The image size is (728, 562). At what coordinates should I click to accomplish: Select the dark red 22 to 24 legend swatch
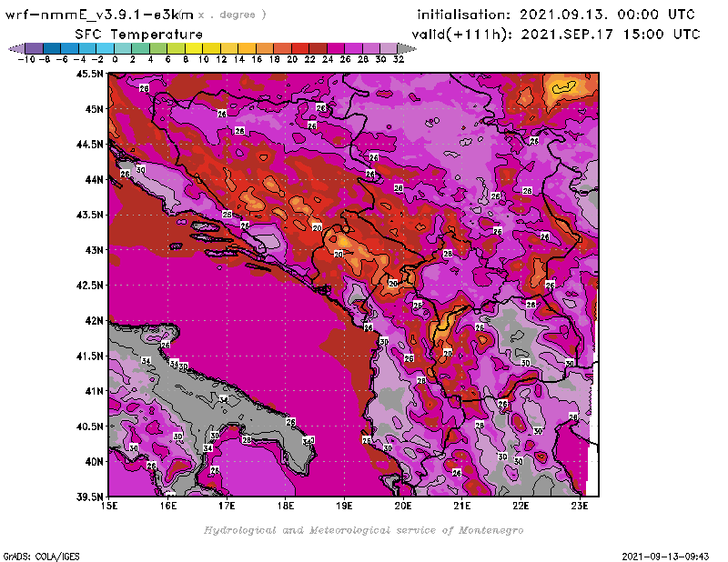click(x=318, y=48)
